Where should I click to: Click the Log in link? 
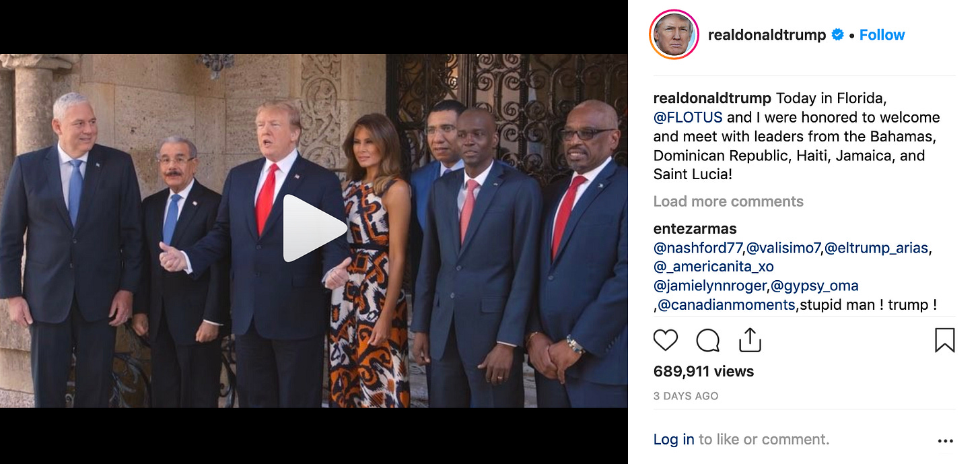[674, 440]
